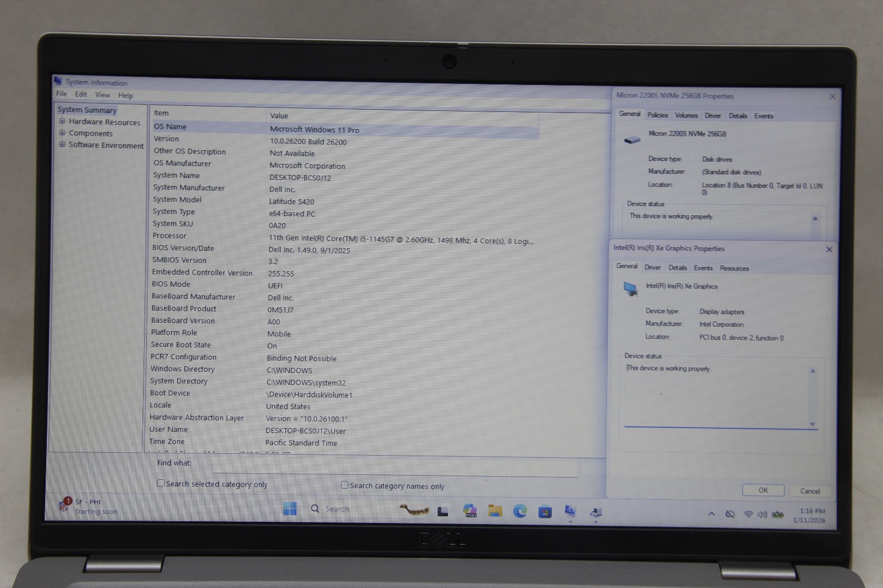Open Microsoft Store from the taskbar

545,512
